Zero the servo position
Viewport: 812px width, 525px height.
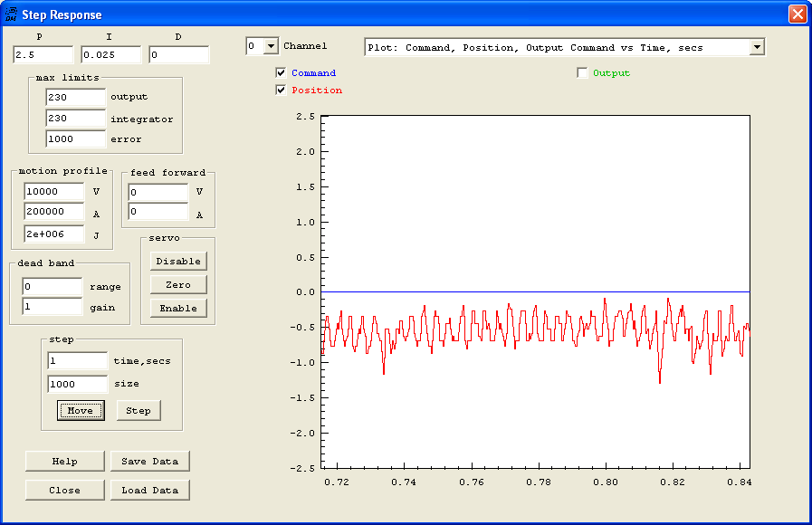[178, 285]
